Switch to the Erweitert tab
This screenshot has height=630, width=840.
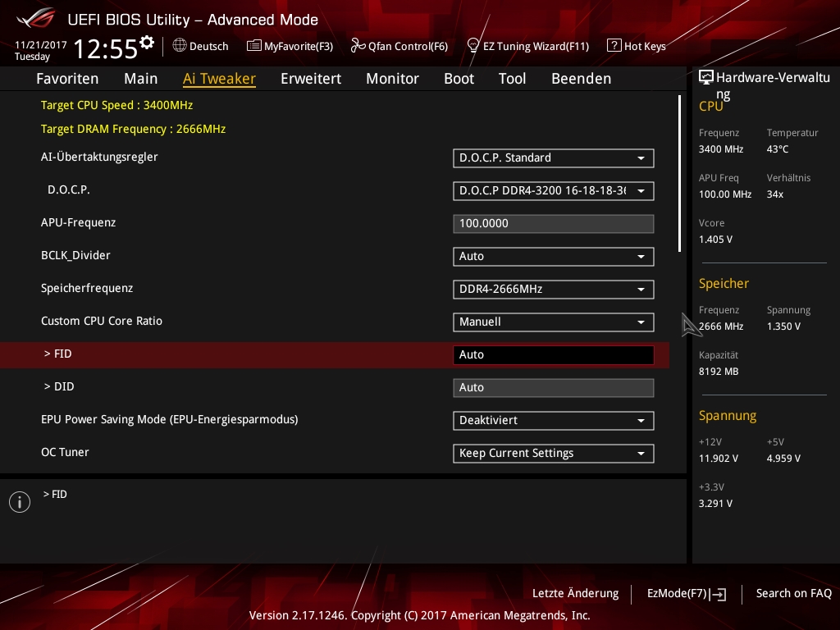311,79
